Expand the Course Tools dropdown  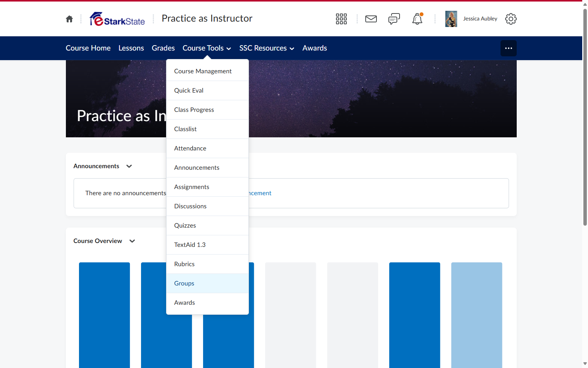[207, 48]
